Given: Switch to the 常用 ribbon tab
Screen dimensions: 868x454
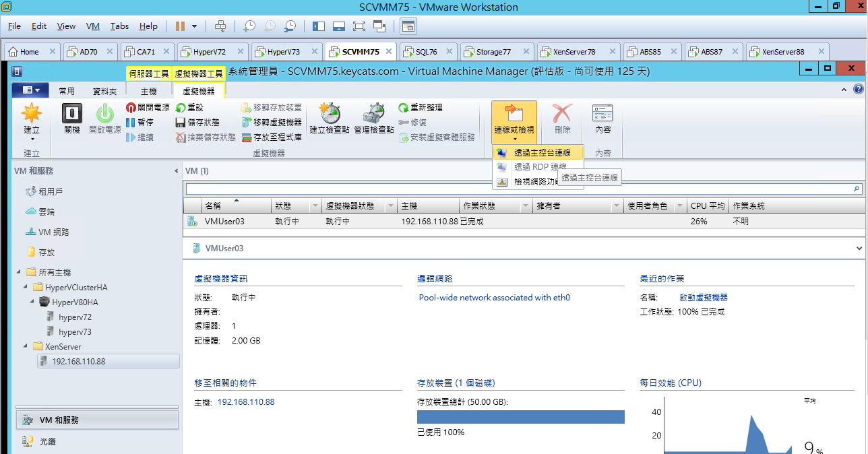Looking at the screenshot, I should (x=67, y=91).
